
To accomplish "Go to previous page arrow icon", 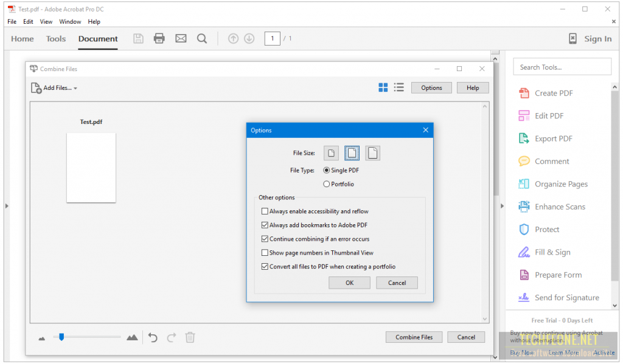I will coord(233,38).
